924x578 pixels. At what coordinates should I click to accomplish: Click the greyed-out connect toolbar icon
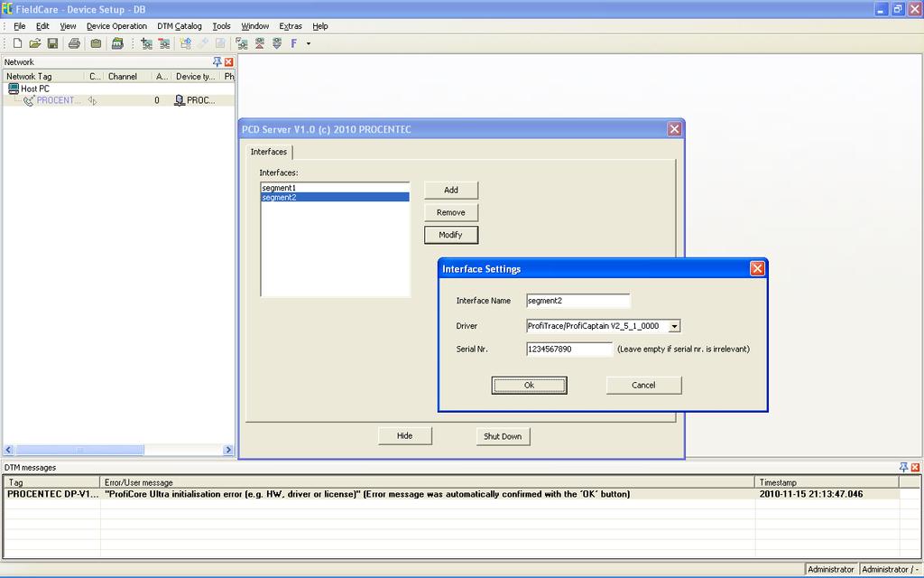(203, 43)
